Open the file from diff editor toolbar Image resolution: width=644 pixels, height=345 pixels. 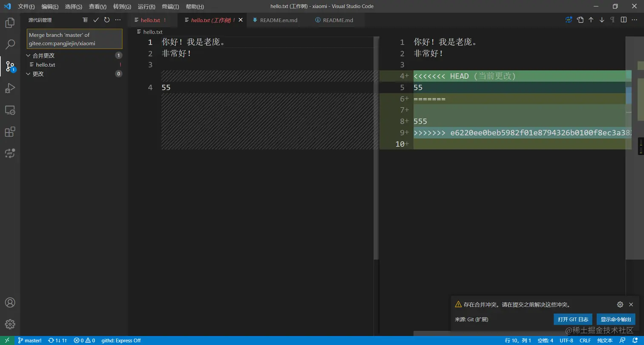(580, 20)
